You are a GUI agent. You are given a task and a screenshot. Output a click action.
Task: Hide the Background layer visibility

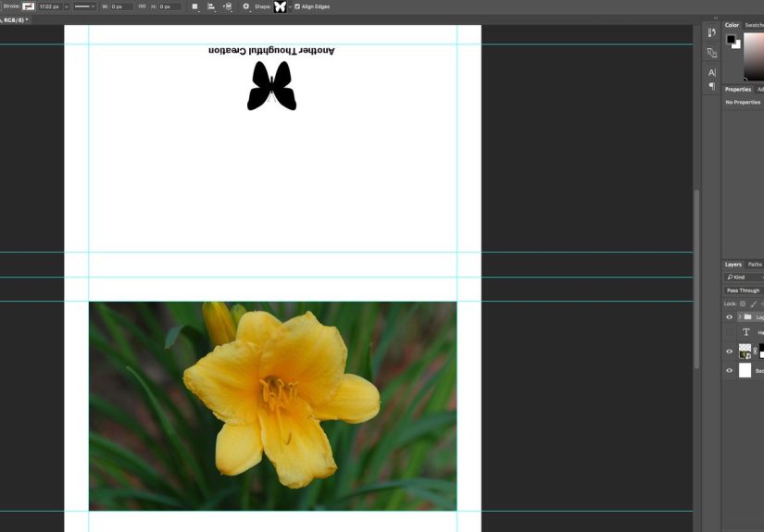730,370
